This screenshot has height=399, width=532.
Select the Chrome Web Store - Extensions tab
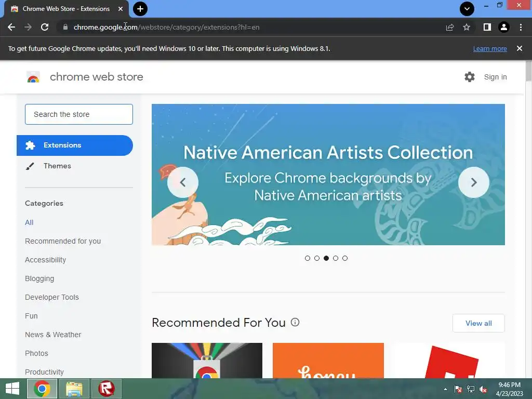click(x=66, y=9)
